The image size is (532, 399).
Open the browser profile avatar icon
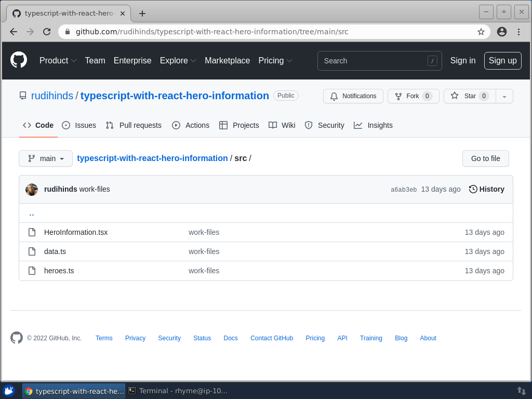click(502, 32)
